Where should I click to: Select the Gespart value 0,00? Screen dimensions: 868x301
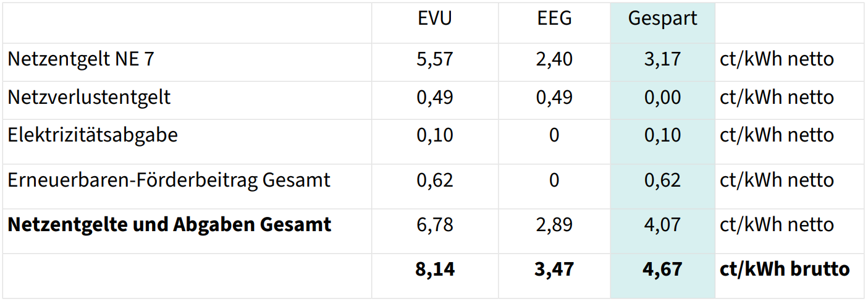tap(662, 97)
